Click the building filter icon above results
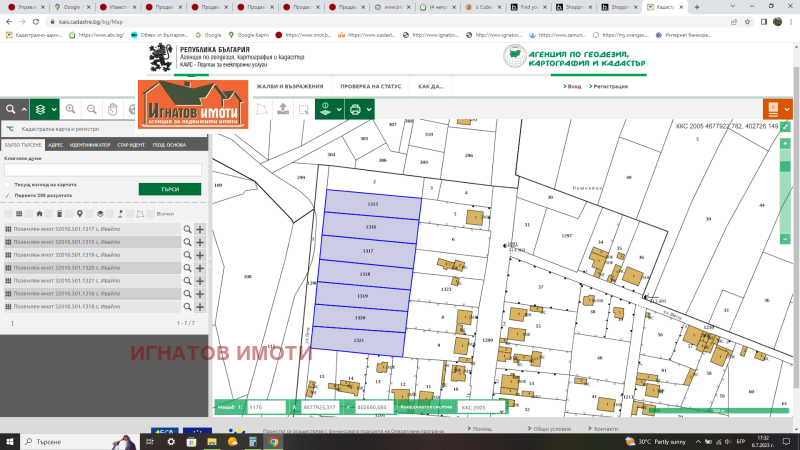 point(39,213)
